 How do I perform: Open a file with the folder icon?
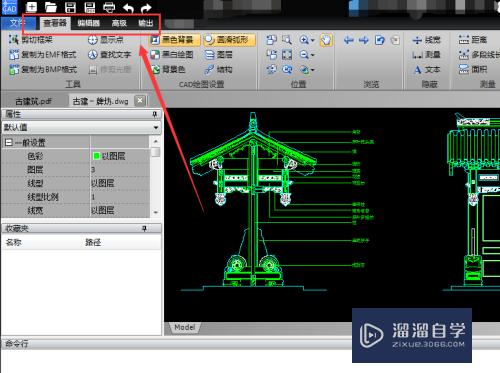tap(51, 7)
